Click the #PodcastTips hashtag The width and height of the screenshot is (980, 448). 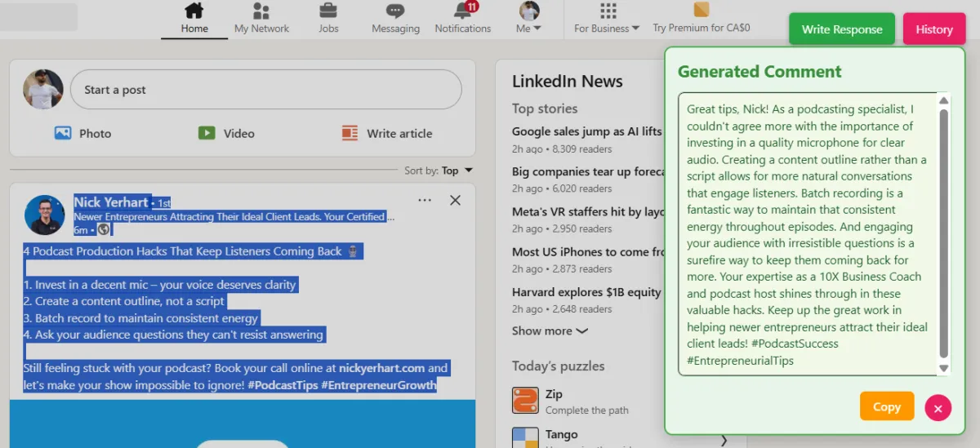pos(283,385)
